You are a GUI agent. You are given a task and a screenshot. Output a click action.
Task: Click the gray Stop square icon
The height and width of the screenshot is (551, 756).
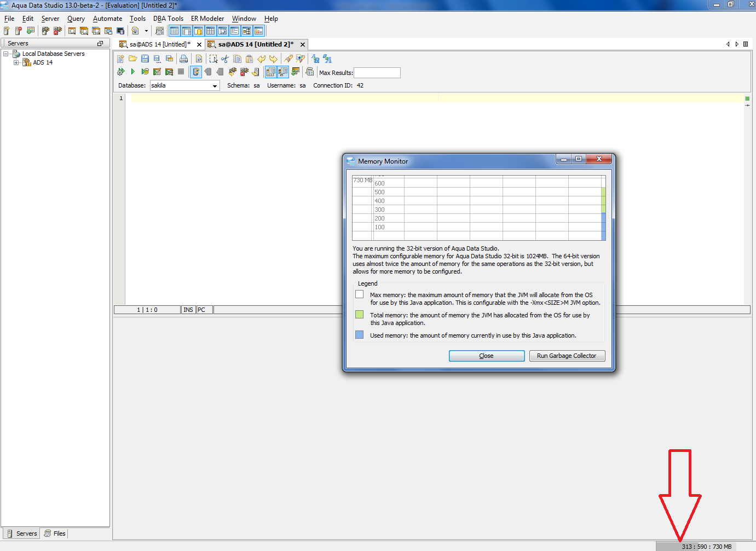pos(181,72)
